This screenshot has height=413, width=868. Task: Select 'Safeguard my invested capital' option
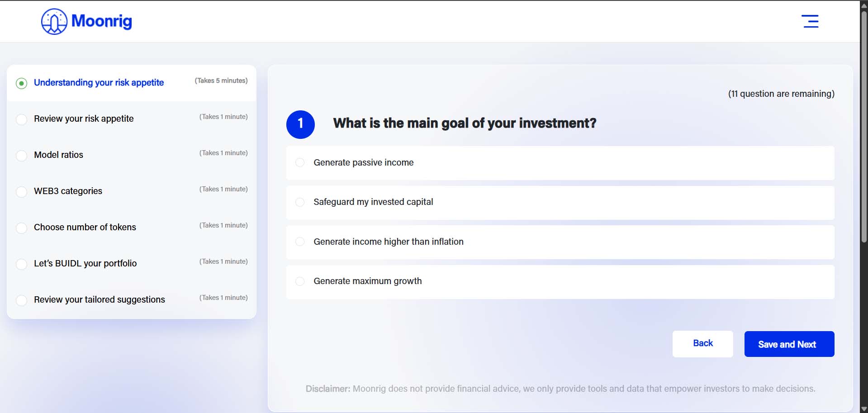(x=560, y=202)
